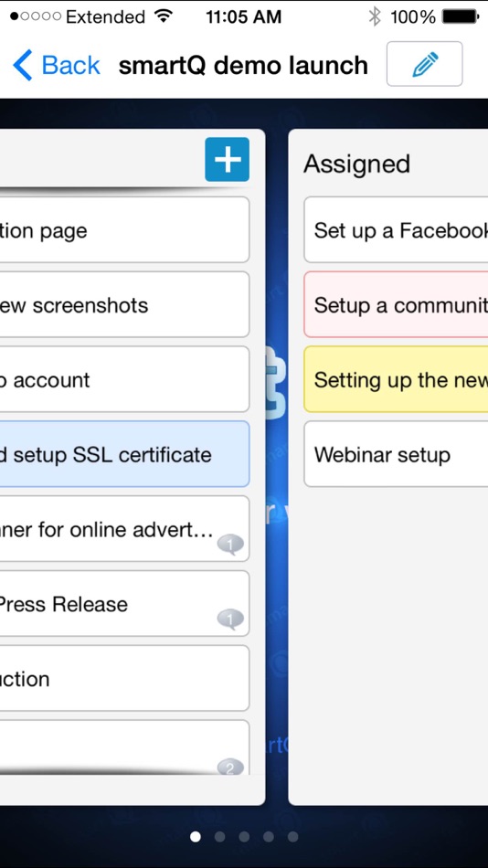Screen dimensions: 488x868
Task: Open the Press Release card
Action: (x=124, y=603)
